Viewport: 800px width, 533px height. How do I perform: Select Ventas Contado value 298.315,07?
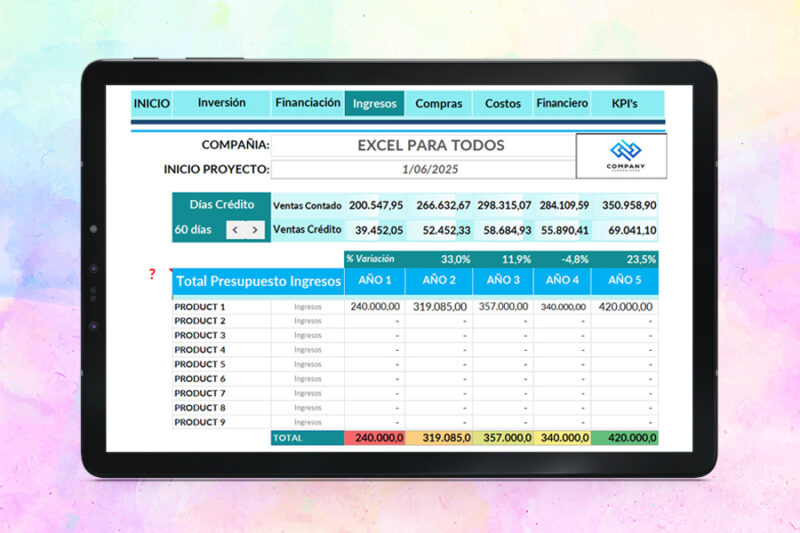[503, 206]
